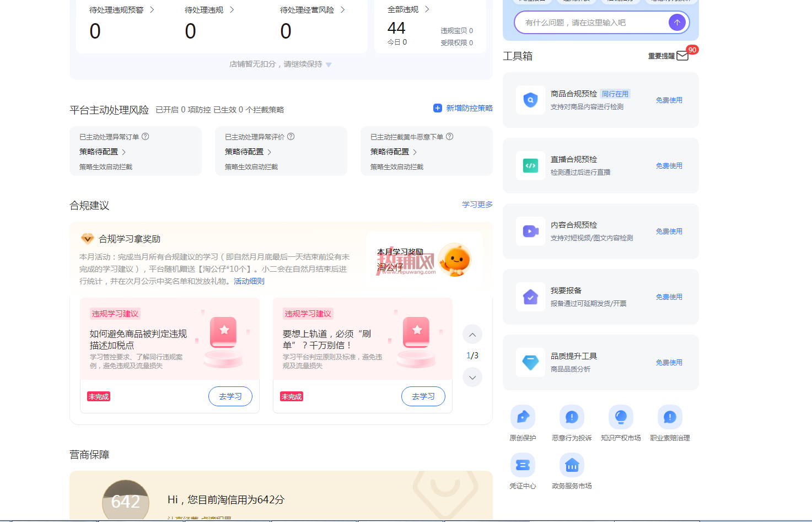The height and width of the screenshot is (522, 812).
Task: Open the 原创保护 tool icon
Action: tap(523, 417)
